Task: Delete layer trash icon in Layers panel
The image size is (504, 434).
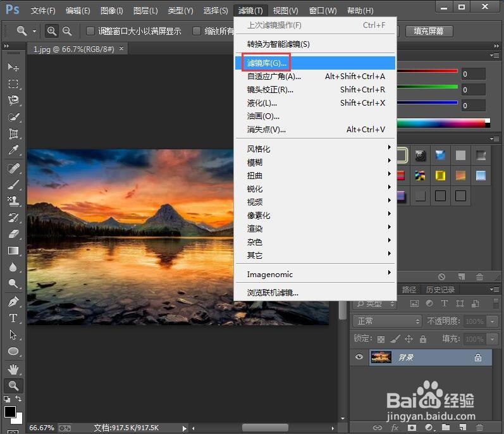Action: 479,428
